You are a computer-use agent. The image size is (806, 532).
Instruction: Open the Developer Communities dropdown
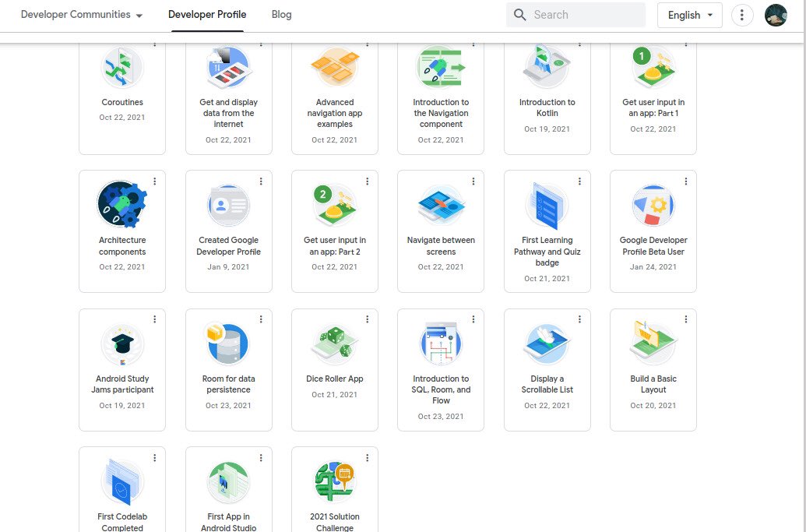(82, 14)
